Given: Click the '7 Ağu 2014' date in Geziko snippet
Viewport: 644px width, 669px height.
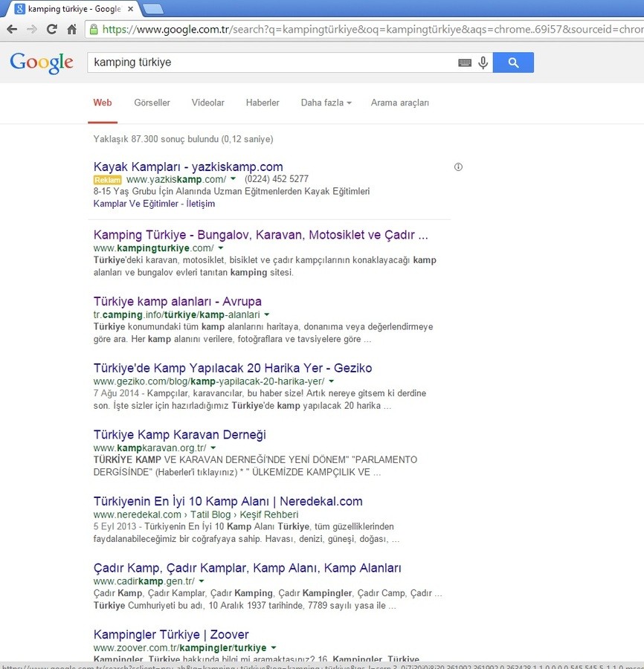Looking at the screenshot, I should click(x=116, y=393).
